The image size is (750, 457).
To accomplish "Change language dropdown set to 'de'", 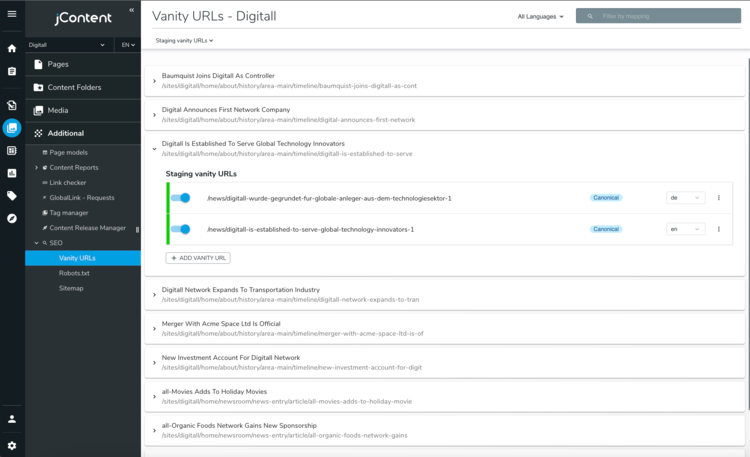I will (x=685, y=198).
